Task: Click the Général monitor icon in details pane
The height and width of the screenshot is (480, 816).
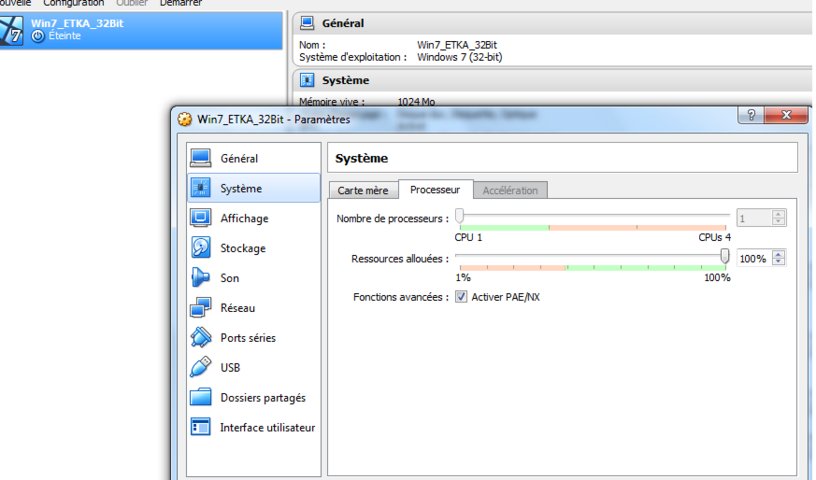Action: (x=308, y=23)
